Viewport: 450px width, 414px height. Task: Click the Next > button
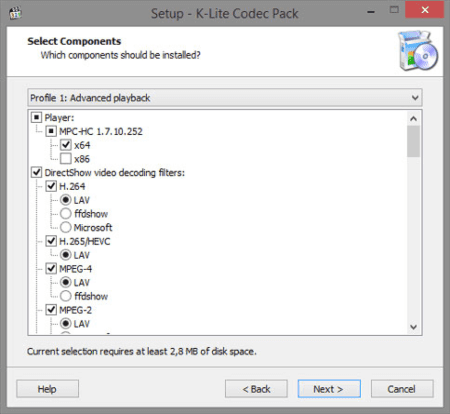pos(329,389)
